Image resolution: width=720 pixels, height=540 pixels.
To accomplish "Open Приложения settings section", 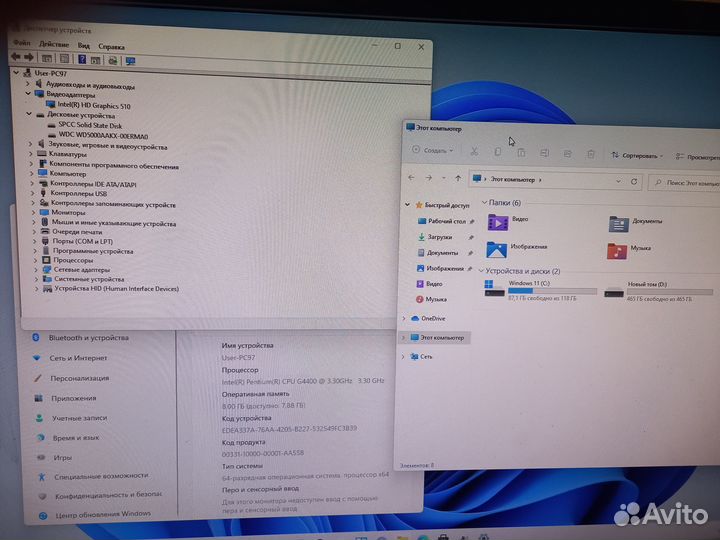I will click(x=66, y=398).
